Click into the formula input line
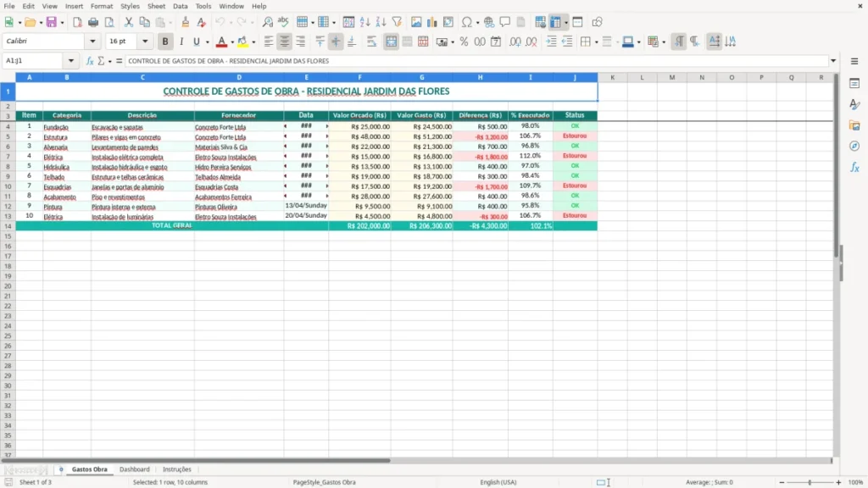 (x=476, y=61)
